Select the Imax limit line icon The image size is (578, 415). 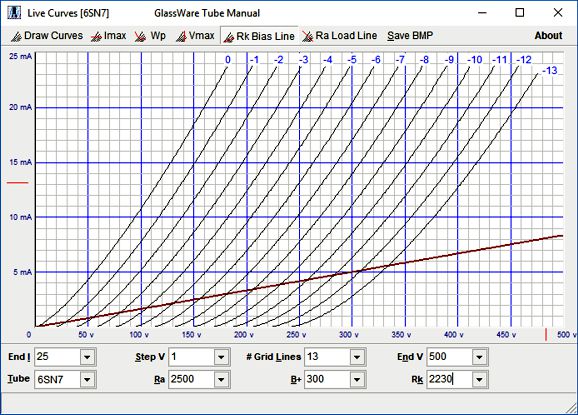97,36
